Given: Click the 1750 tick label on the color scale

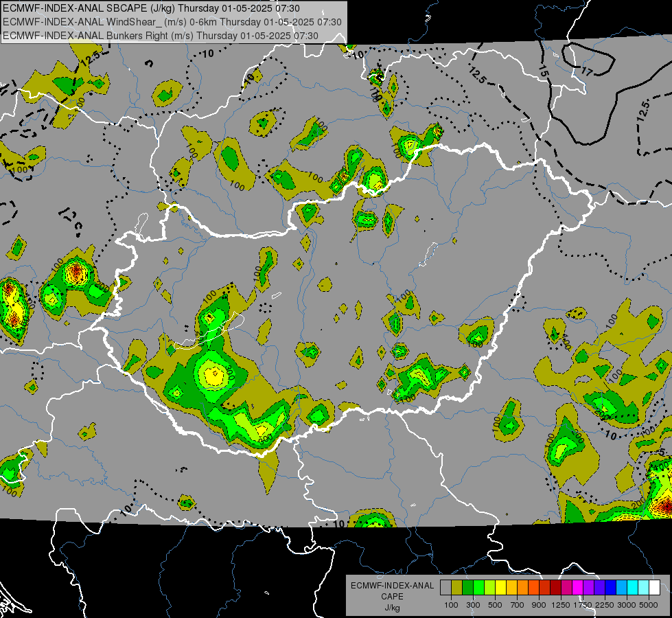Looking at the screenshot, I should [x=583, y=605].
